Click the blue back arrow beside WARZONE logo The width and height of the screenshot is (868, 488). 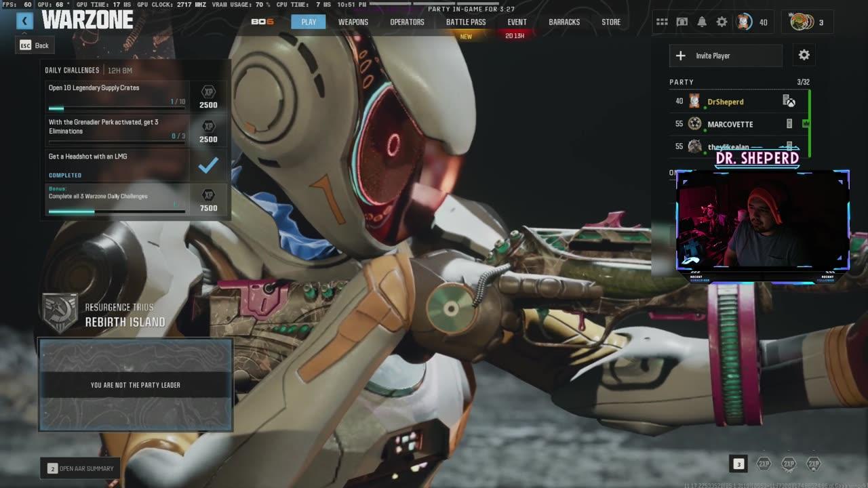(24, 21)
